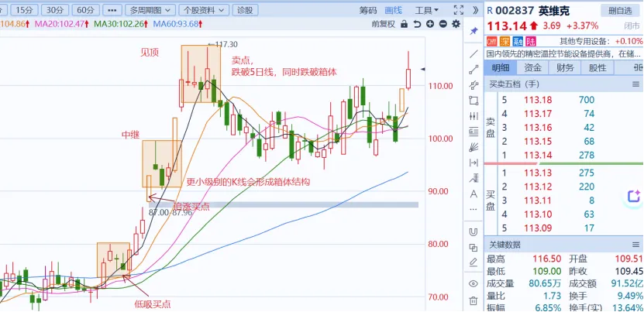The image size is (644, 312).
Task: Click the 融 margin badge
Action: coord(518,42)
